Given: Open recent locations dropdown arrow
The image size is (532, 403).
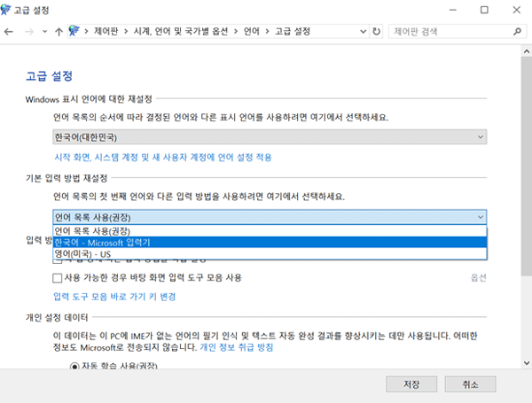Looking at the screenshot, I should point(45,32).
